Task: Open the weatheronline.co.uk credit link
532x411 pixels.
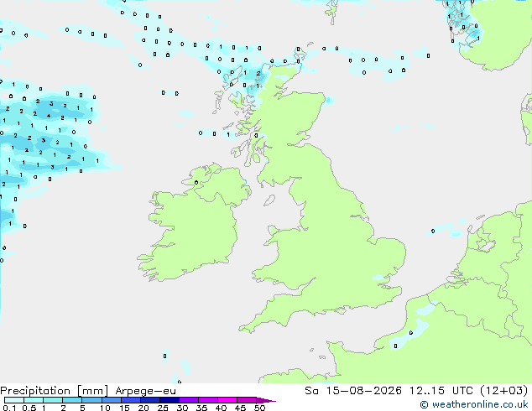Action: coord(474,404)
